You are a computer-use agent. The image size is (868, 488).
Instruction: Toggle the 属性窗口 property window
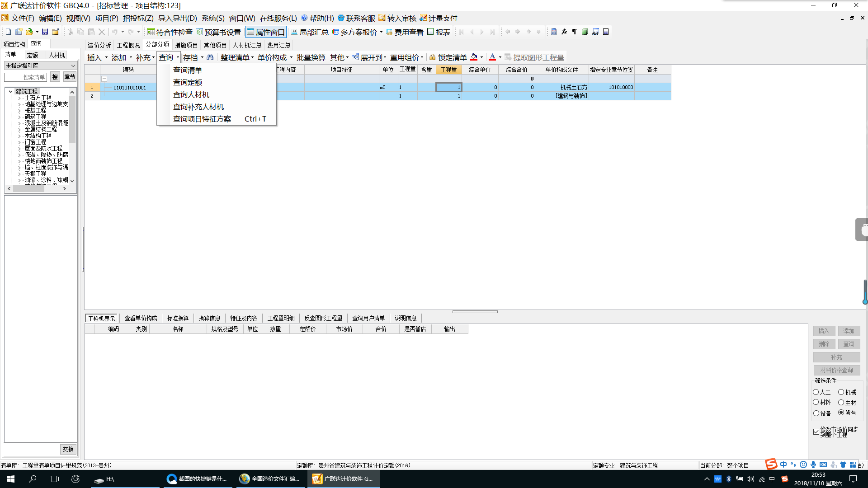[266, 32]
